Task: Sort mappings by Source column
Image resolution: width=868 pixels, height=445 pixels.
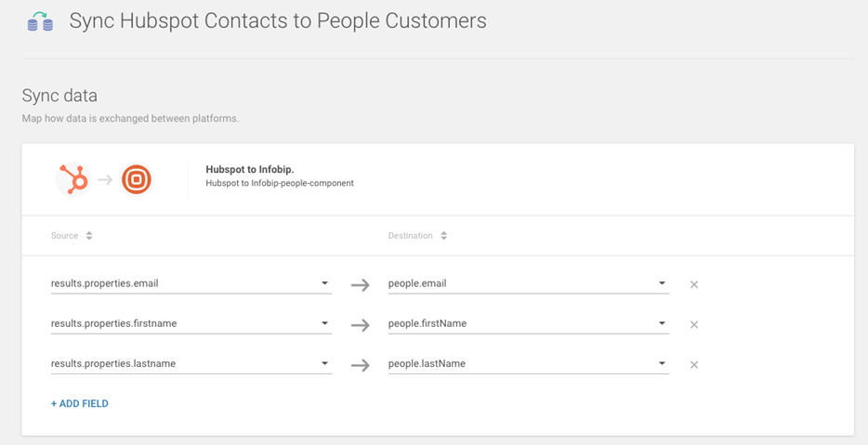Action: pyautogui.click(x=89, y=236)
